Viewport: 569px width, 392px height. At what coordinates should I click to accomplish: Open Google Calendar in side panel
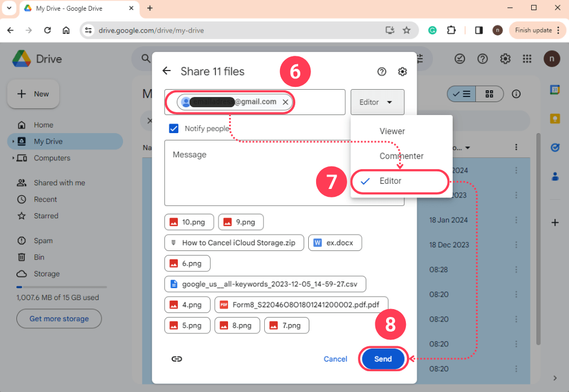click(555, 90)
